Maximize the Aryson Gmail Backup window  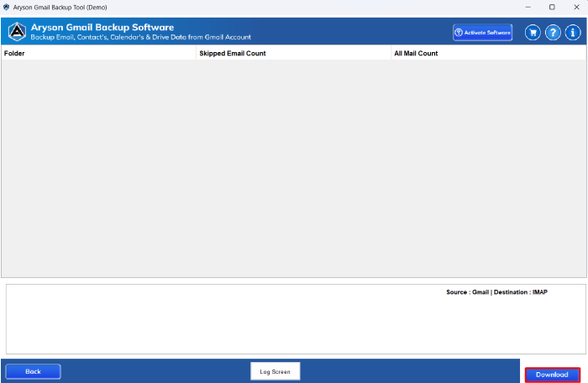[x=552, y=7]
